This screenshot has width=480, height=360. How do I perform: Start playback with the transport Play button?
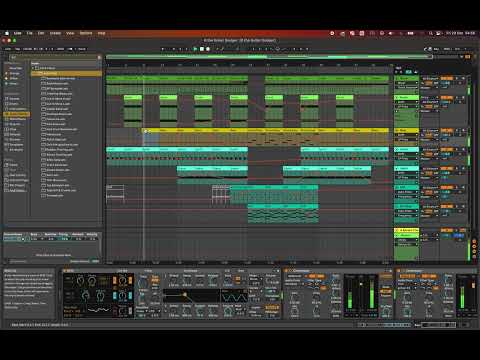196,49
